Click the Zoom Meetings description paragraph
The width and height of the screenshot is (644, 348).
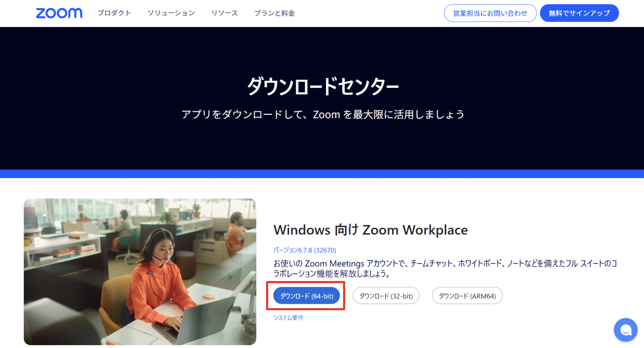(x=445, y=268)
